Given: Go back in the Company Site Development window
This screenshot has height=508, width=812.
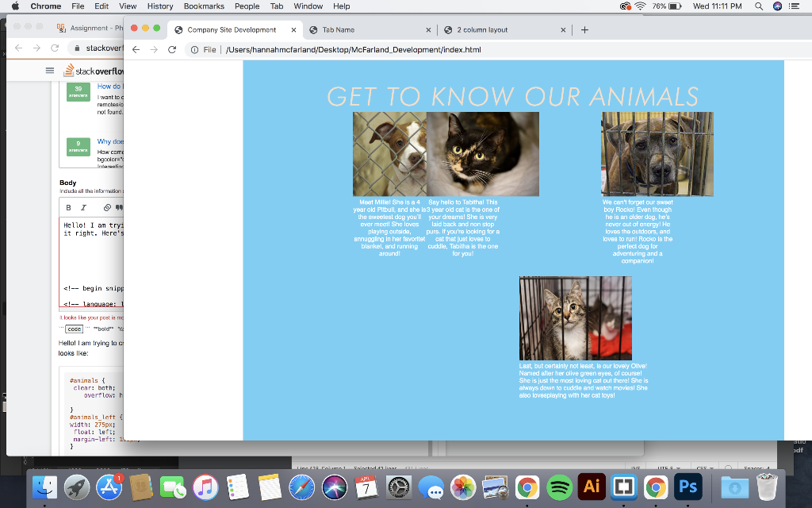Looking at the screenshot, I should click(136, 50).
